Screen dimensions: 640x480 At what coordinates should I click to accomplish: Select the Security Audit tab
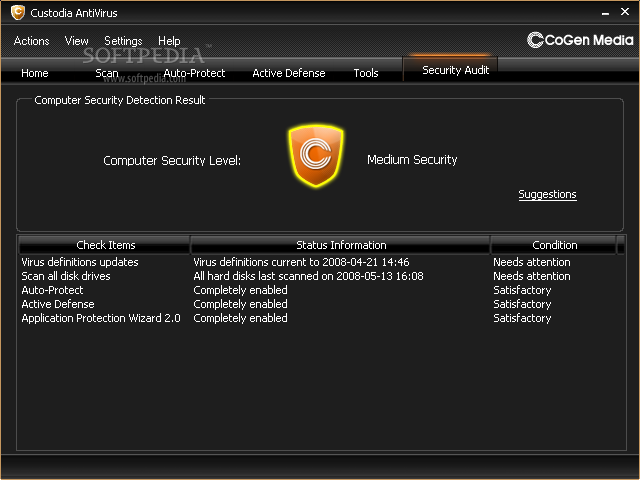(x=455, y=70)
